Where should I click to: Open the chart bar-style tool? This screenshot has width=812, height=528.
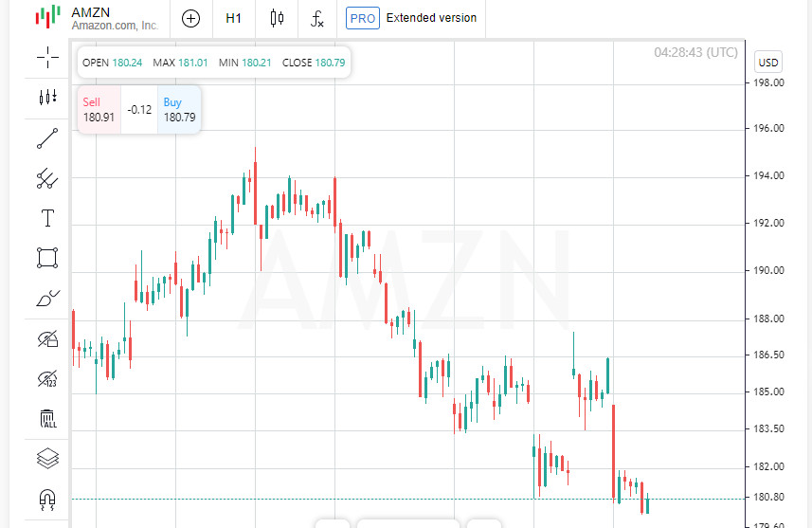(47, 97)
